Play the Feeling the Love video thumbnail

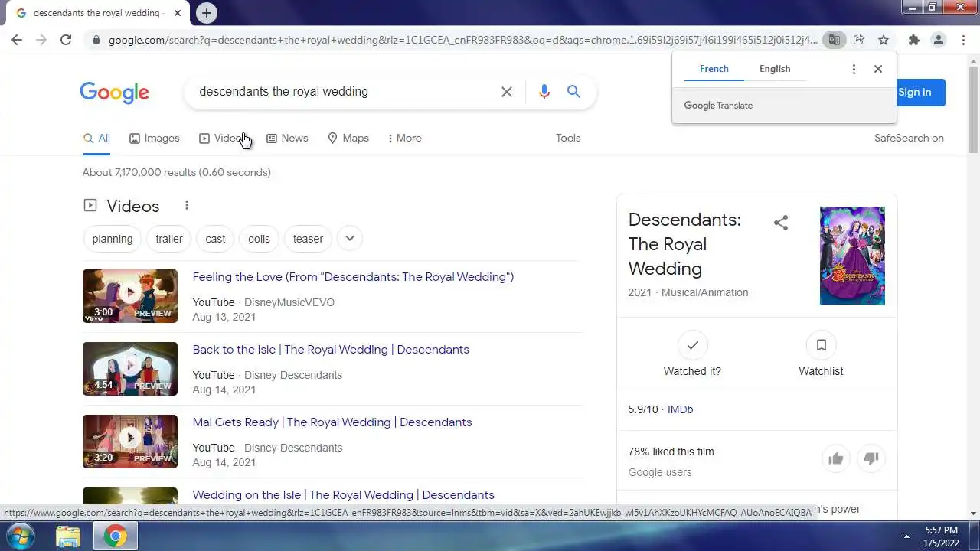[130, 296]
